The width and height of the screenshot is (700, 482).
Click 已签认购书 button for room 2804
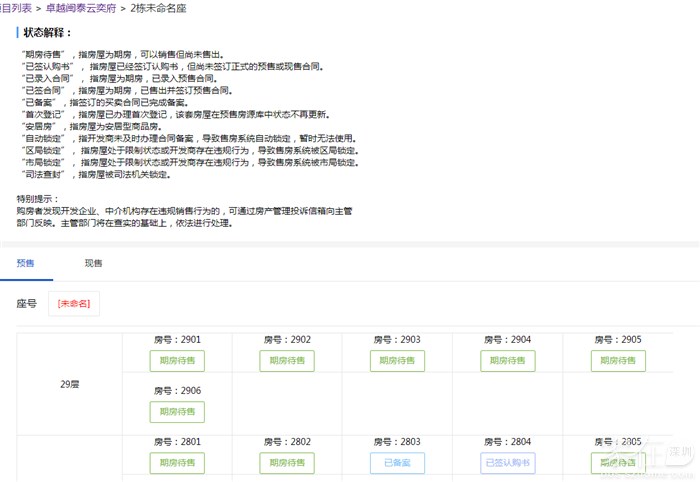pos(507,463)
